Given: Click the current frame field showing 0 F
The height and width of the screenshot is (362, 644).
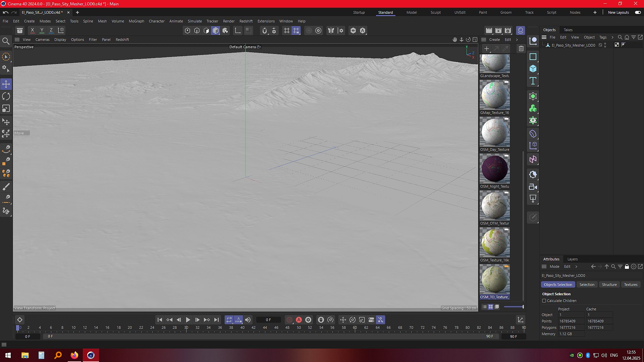Looking at the screenshot, I should 268,320.
